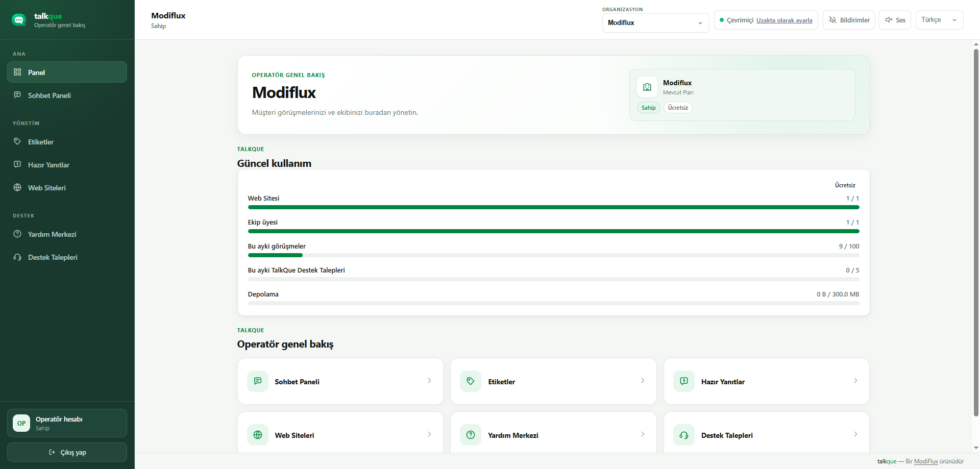
Task: Open the Türkçe language dropdown
Action: [939, 20]
